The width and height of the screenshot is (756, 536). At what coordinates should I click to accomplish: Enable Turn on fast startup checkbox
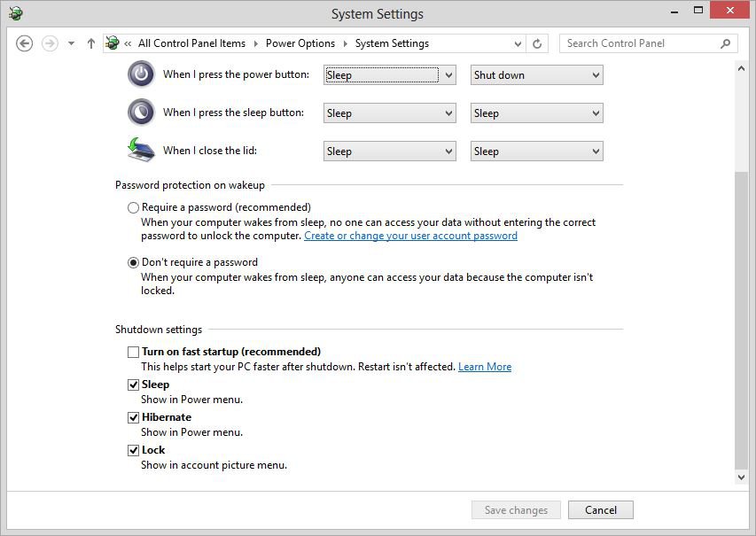(x=133, y=352)
